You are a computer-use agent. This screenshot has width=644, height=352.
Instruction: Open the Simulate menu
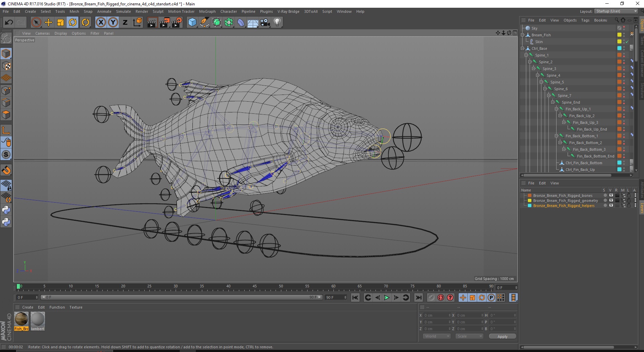(x=123, y=11)
